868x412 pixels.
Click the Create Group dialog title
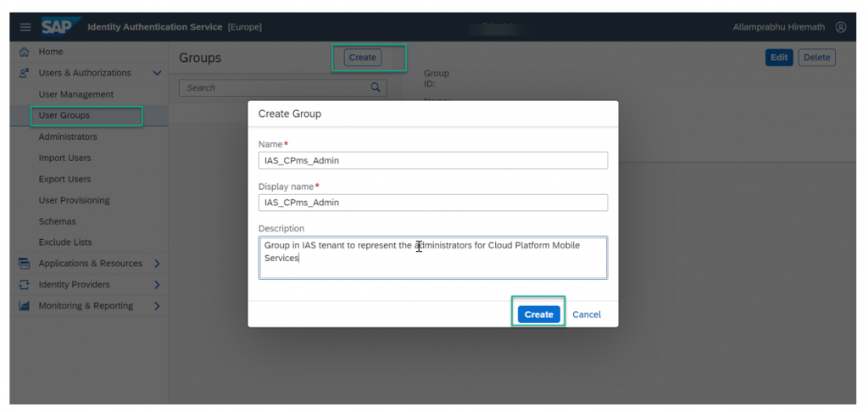pyautogui.click(x=290, y=114)
